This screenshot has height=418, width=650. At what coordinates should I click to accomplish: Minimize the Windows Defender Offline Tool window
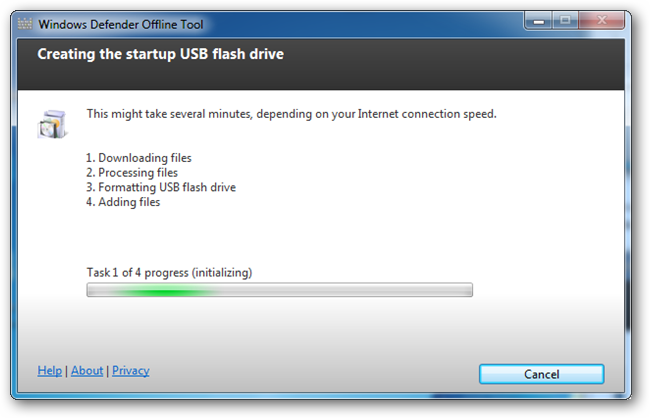(538, 20)
